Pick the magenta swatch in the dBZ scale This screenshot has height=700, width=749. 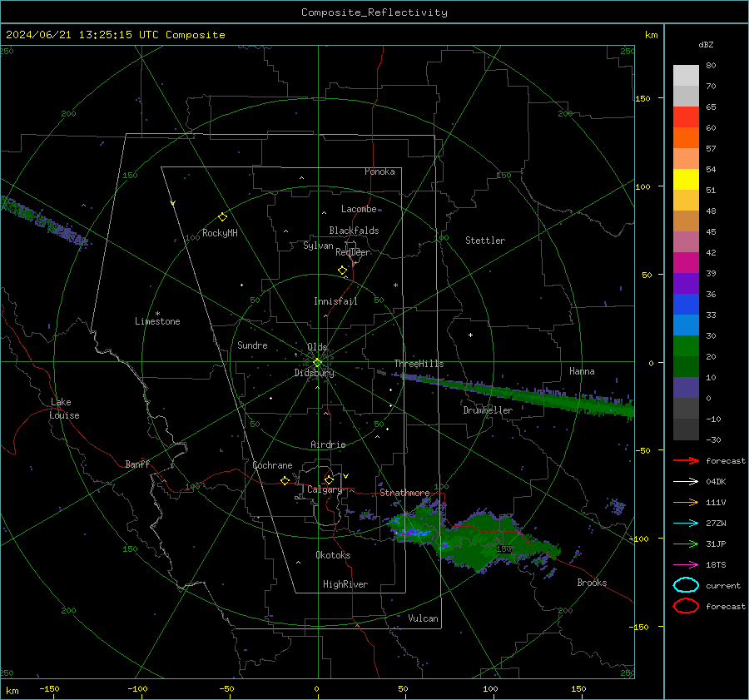point(686,262)
